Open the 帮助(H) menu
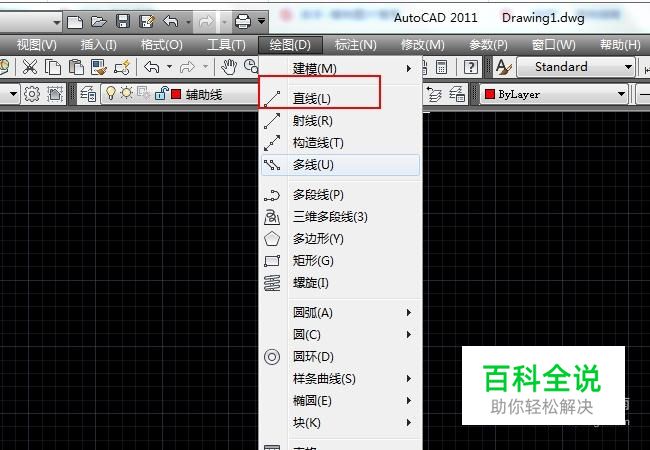650x450 pixels. (620, 44)
